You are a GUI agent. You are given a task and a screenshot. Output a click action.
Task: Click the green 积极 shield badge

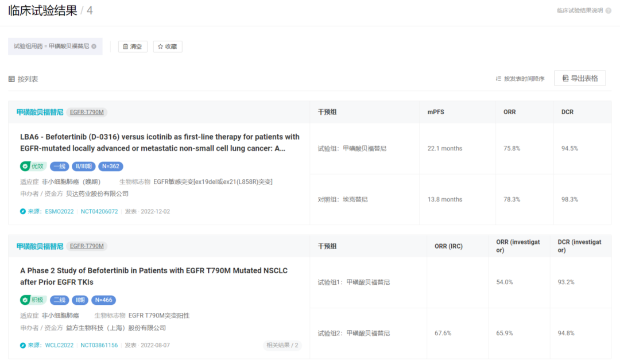[33, 300]
